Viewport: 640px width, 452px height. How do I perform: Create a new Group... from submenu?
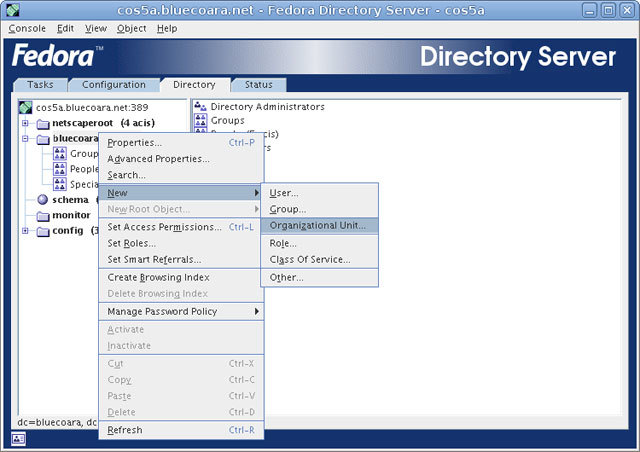pyautogui.click(x=320, y=209)
